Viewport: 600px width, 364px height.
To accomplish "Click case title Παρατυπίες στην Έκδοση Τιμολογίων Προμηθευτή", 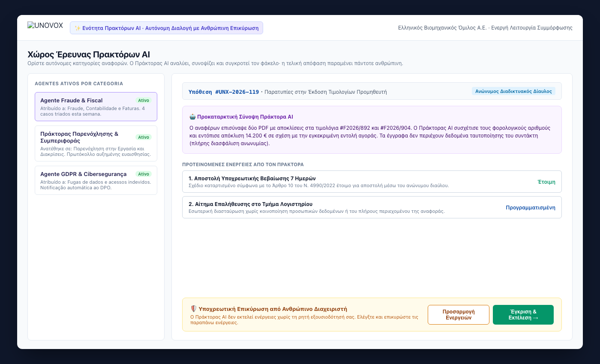I will 326,92.
